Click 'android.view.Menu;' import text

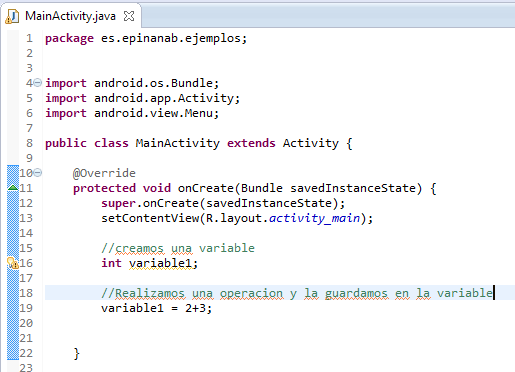pos(156,113)
